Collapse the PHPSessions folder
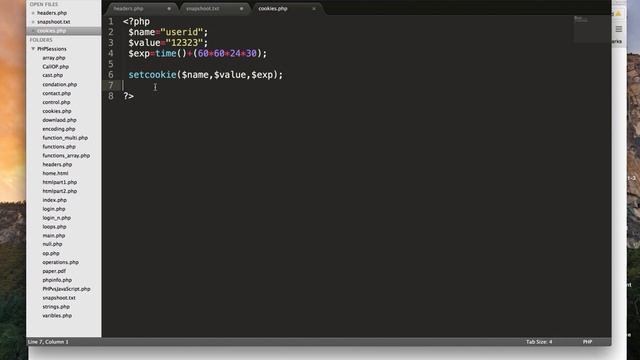 click(x=33, y=49)
